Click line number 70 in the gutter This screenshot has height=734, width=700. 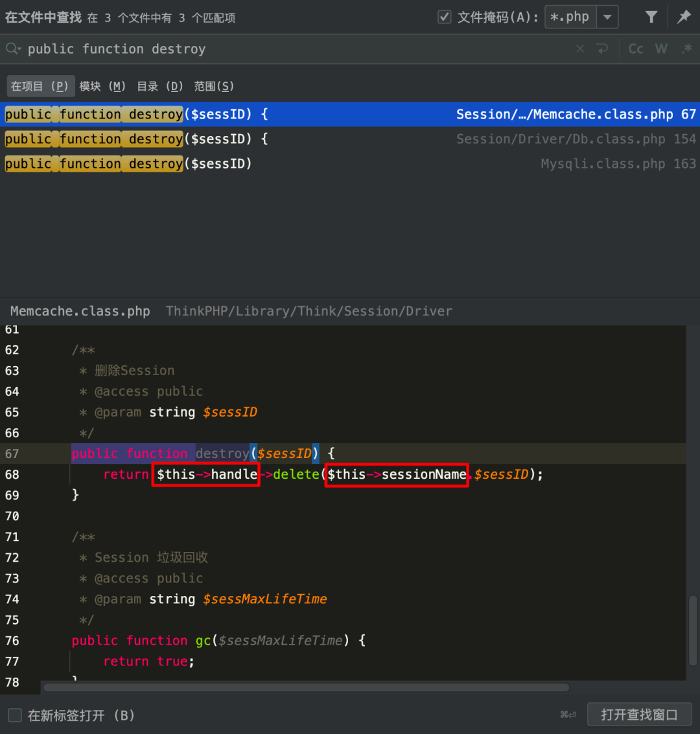[12, 516]
